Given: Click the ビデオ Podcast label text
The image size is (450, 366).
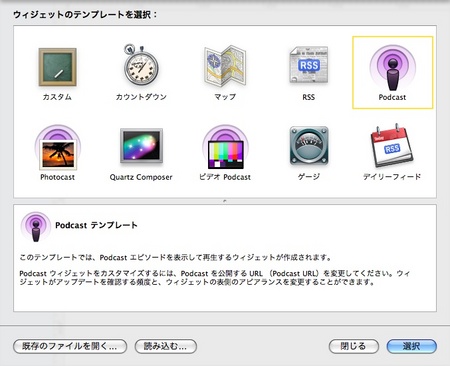Looking at the screenshot, I should (225, 177).
